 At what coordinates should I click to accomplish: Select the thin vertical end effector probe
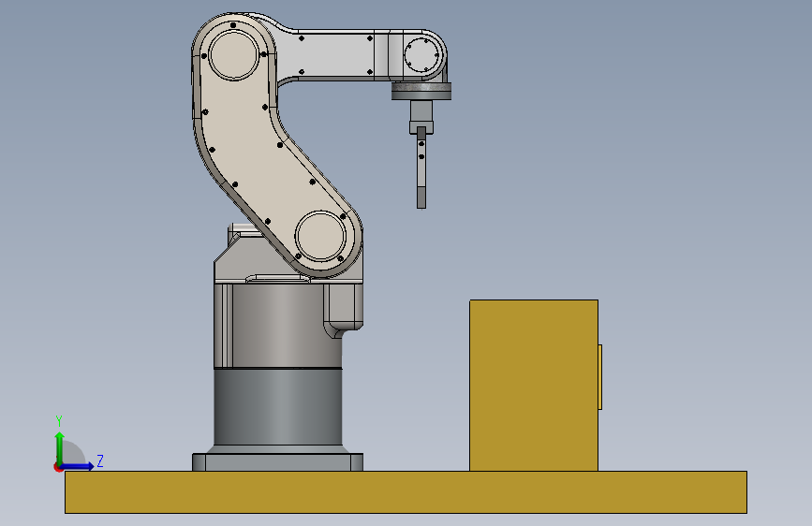421,168
